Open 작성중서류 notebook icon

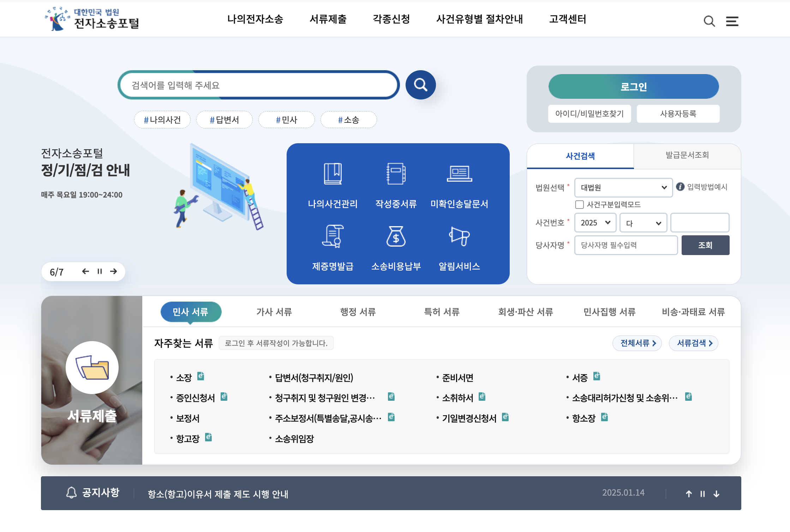(x=396, y=174)
